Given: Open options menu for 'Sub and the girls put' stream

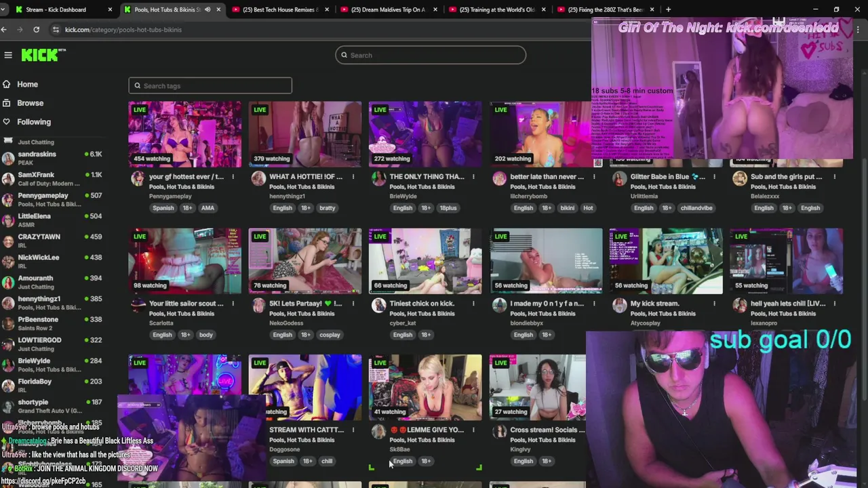Looking at the screenshot, I should point(835,177).
